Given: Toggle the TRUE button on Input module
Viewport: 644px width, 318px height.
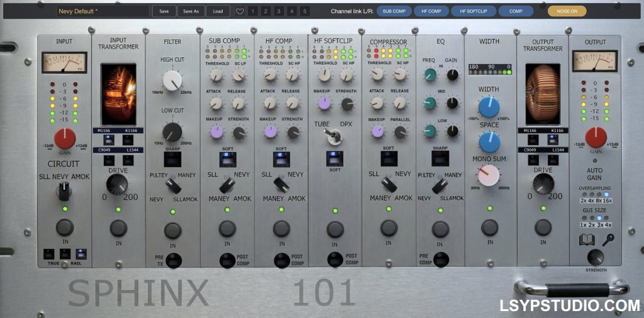Looking at the screenshot, I should coord(49,254).
